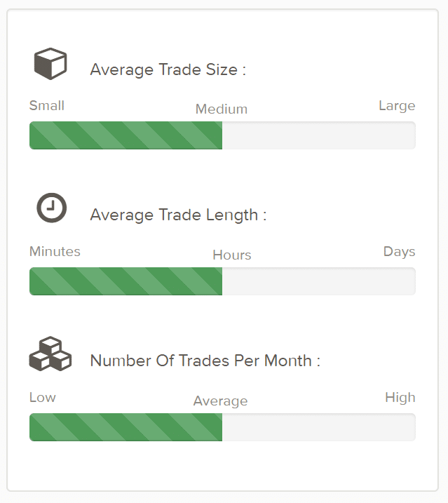Select the Large trade size label

point(397,106)
